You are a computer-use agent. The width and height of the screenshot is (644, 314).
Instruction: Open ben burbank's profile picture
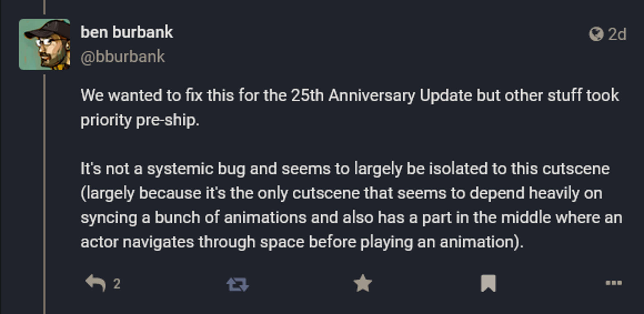(44, 44)
